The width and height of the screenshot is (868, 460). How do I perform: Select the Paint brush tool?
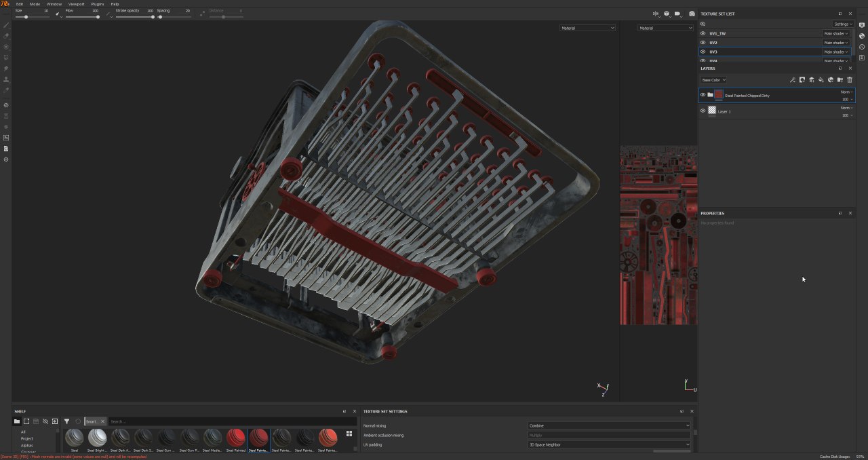click(6, 25)
